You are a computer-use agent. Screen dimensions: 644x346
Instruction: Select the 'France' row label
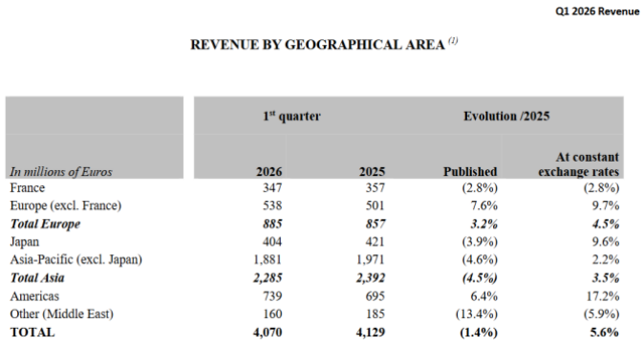[x=27, y=187]
